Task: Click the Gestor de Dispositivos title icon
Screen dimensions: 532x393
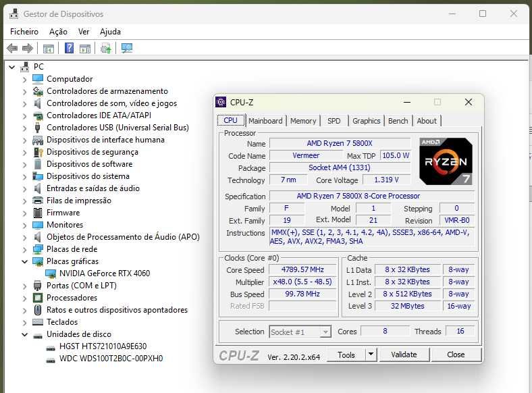Action: pos(14,14)
